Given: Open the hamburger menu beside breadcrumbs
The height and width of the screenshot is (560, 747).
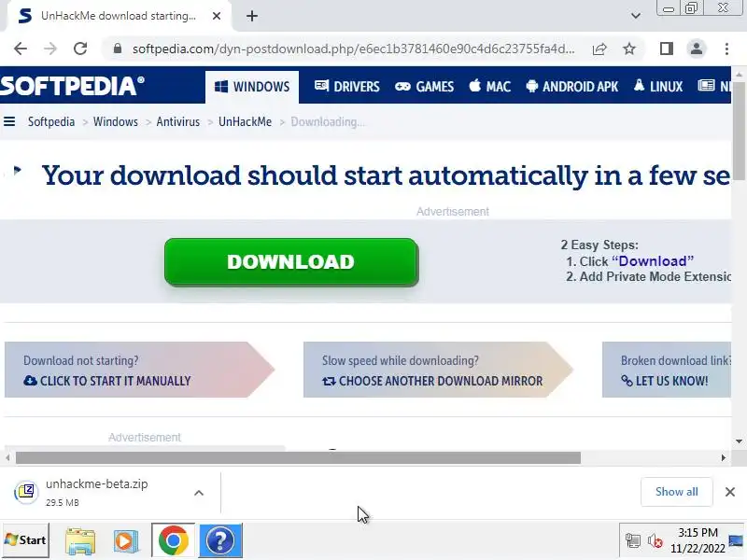Looking at the screenshot, I should 9,122.
